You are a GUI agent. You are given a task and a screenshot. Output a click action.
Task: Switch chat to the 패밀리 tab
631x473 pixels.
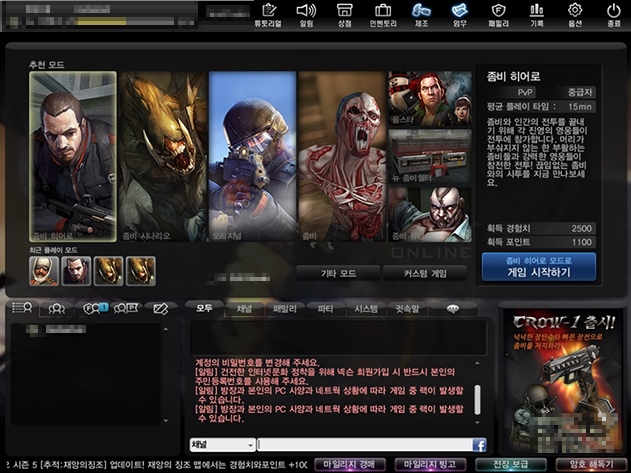point(285,309)
